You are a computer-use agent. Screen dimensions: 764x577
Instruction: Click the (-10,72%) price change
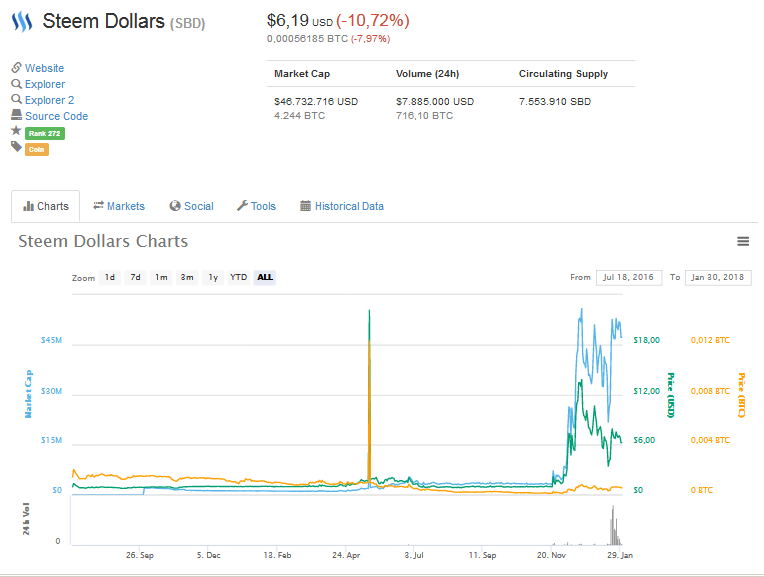[x=373, y=20]
